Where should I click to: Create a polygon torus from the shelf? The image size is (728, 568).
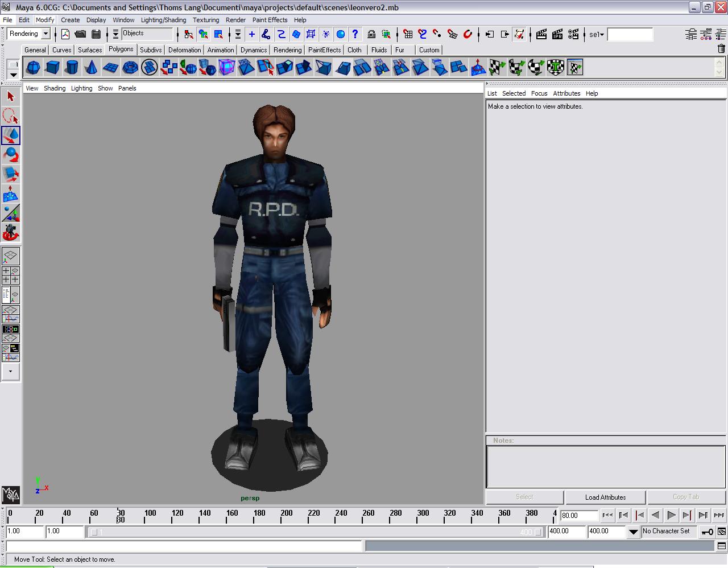(x=130, y=68)
